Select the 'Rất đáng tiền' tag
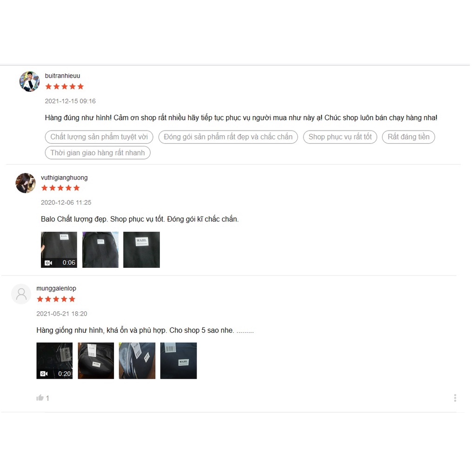Image resolution: width=476 pixels, height=476 pixels. [x=408, y=137]
